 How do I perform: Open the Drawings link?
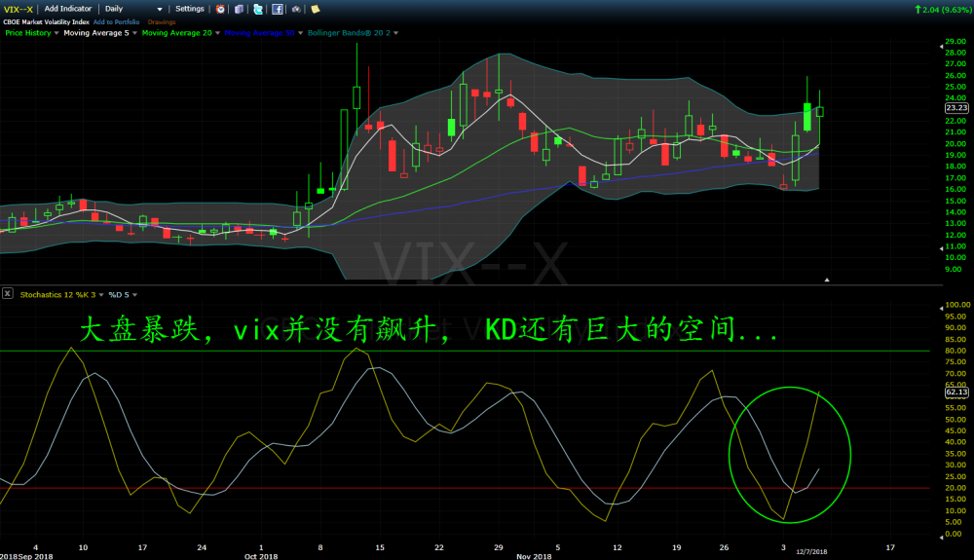pyautogui.click(x=162, y=21)
